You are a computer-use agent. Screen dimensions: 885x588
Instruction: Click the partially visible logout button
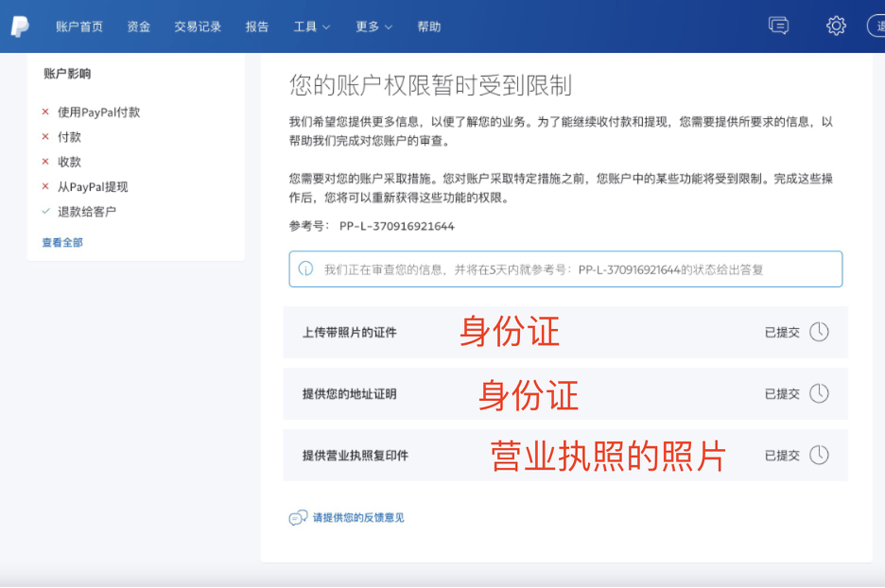tap(876, 26)
